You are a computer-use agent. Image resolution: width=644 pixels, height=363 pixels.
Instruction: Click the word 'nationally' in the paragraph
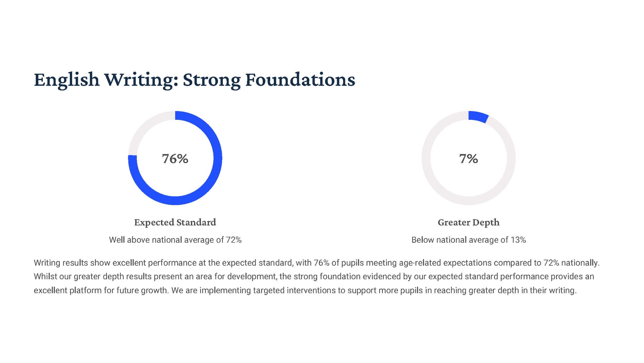(580, 263)
